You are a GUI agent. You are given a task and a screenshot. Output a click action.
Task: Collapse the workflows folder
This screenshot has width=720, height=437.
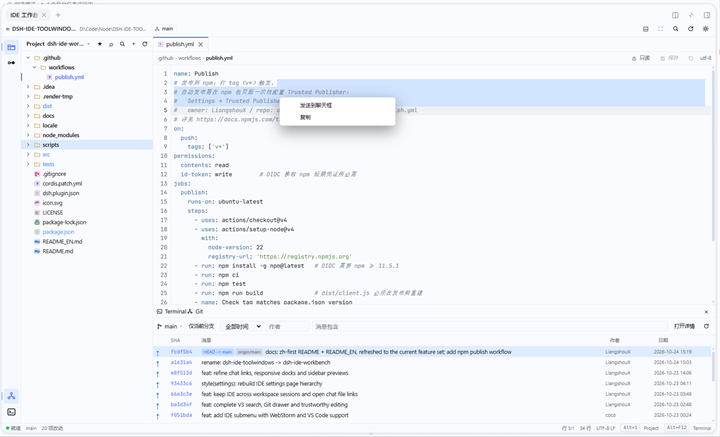coord(34,67)
